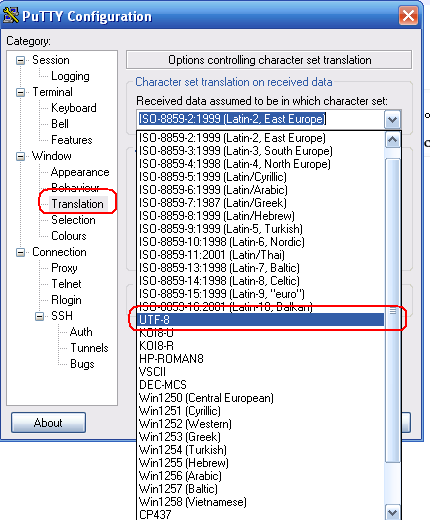
Task: Select the Rlogin category
Action: point(66,300)
